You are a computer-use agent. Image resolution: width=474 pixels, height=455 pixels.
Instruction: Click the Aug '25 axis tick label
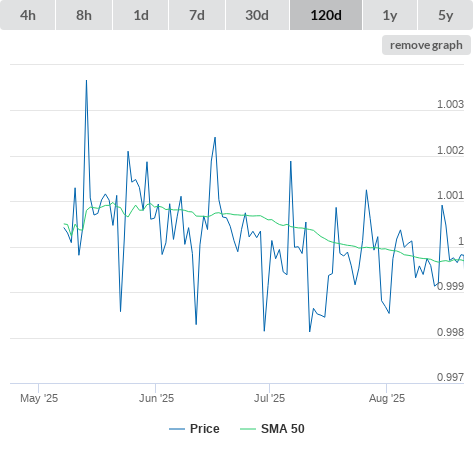[387, 398]
